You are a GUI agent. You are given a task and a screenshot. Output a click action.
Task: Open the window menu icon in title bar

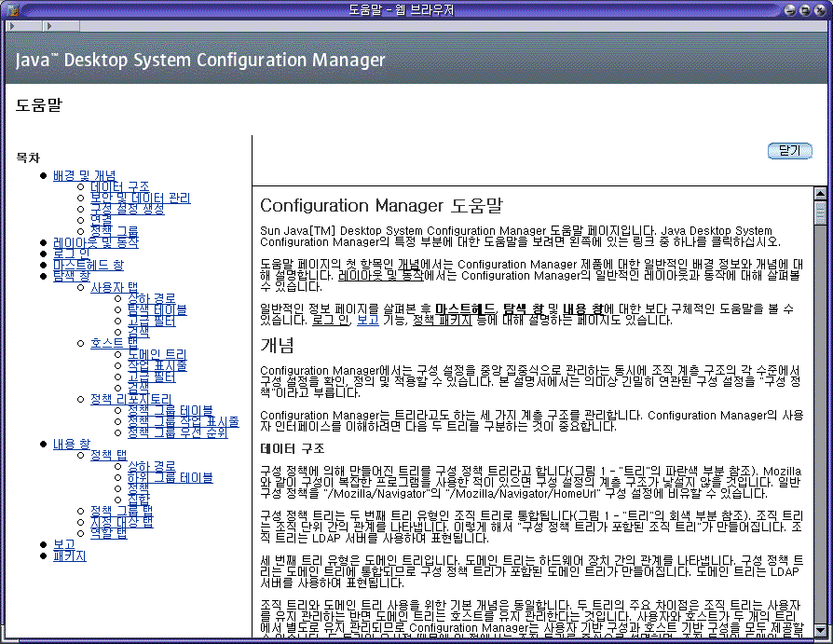point(13,9)
